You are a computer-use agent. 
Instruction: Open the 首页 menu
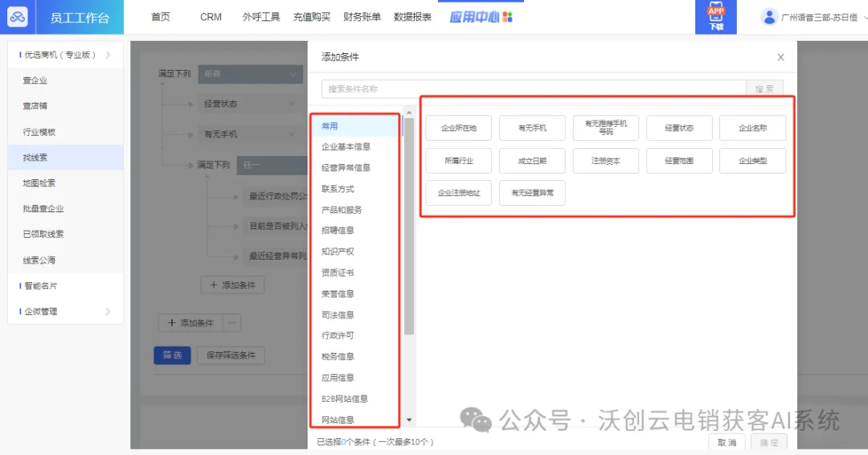pyautogui.click(x=161, y=17)
